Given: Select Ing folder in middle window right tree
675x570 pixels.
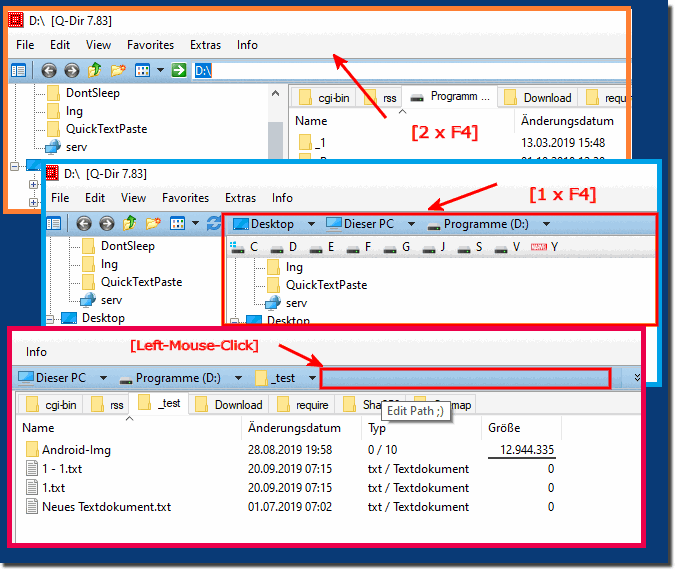Looking at the screenshot, I should (285, 267).
